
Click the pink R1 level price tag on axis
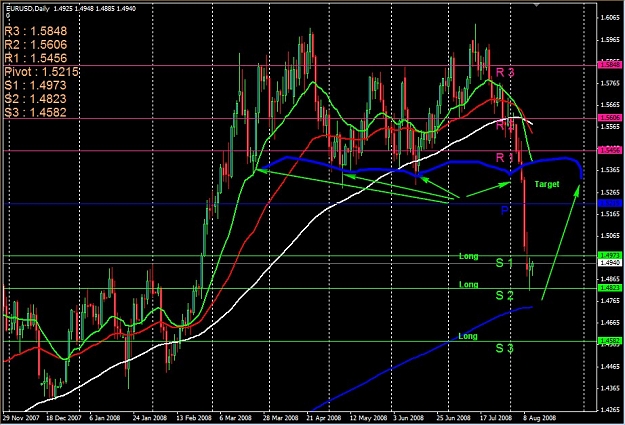(x=610, y=150)
